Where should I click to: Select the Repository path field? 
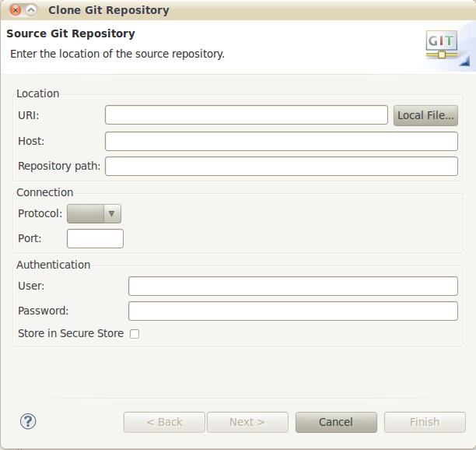pos(282,166)
